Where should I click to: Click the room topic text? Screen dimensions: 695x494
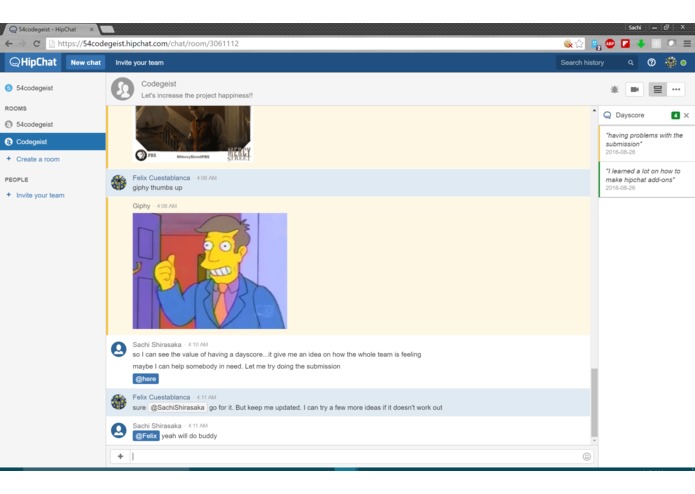[x=197, y=95]
